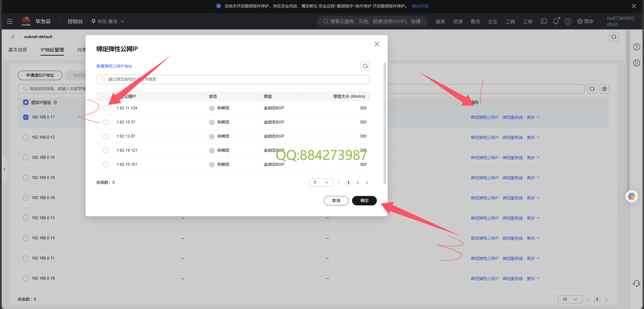Image resolution: width=644 pixels, height=309 pixels.
Task: Click the back arrow beside subnet-default
Action: click(13, 37)
